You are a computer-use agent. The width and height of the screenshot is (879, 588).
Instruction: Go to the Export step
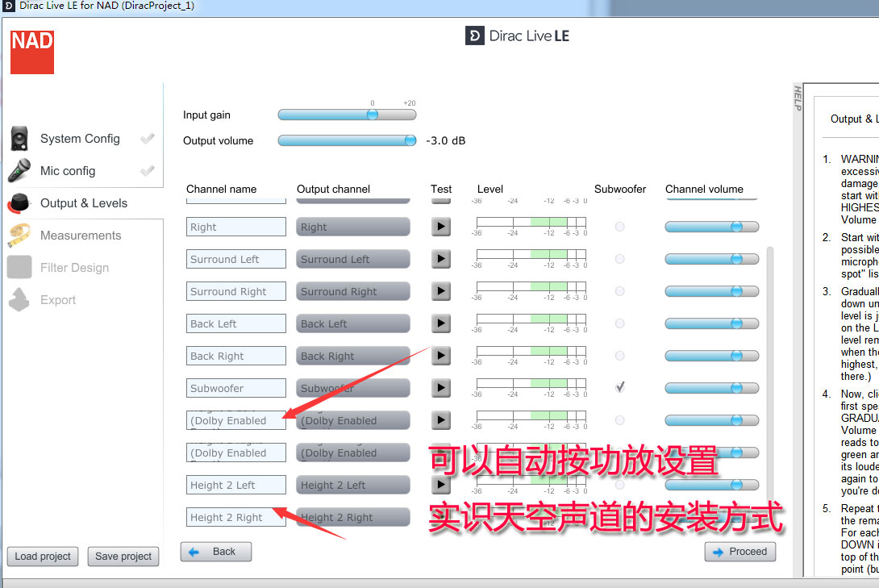tap(58, 300)
